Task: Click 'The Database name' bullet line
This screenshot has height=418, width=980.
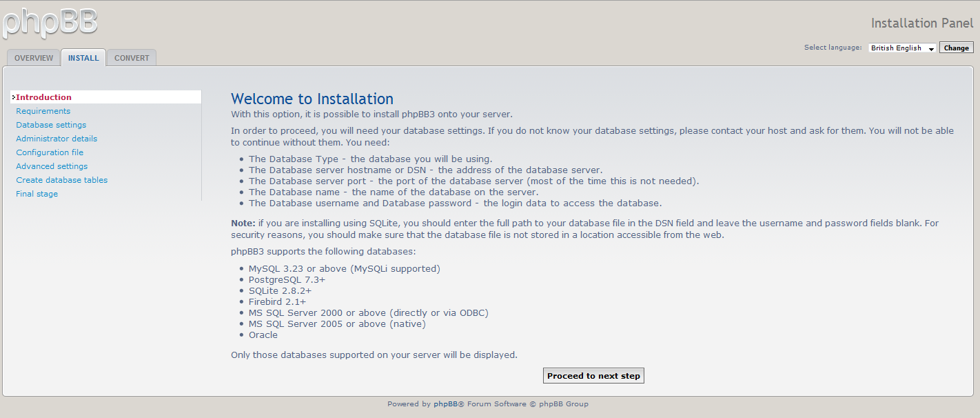Action: coord(394,192)
